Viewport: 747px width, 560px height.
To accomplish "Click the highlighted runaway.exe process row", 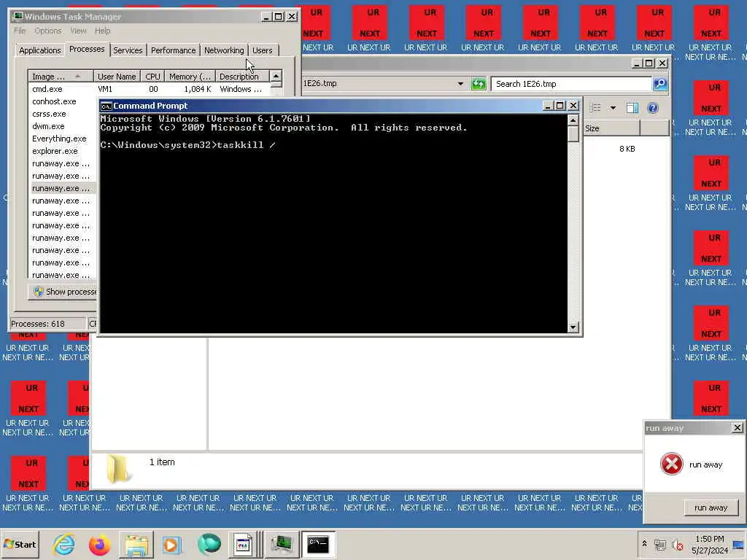I will (x=63, y=188).
